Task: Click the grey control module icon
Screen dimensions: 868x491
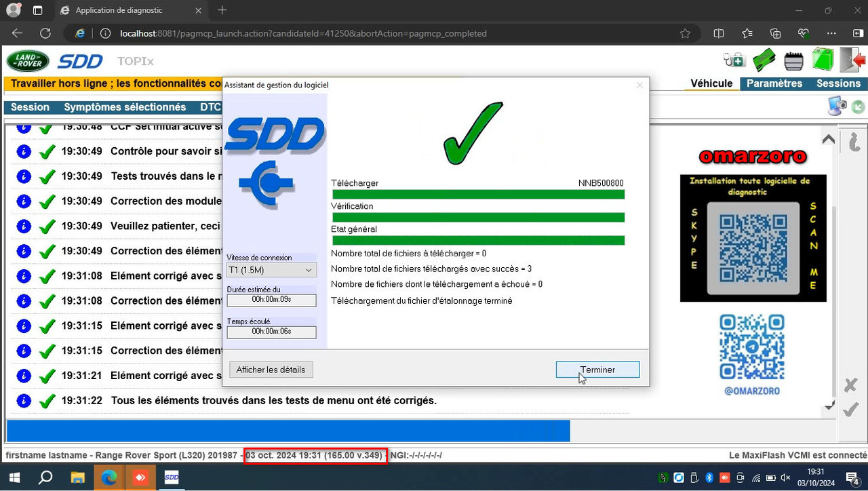Action: tap(794, 61)
